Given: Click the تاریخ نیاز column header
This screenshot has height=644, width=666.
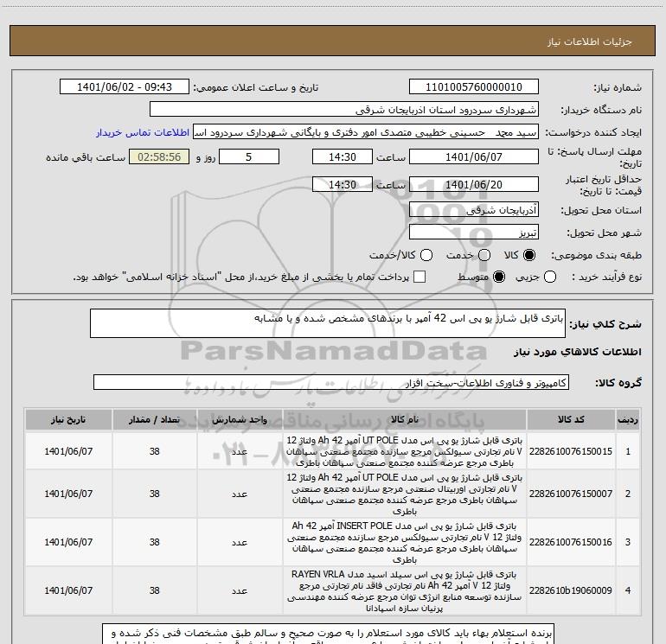Looking at the screenshot, I should click(68, 419).
